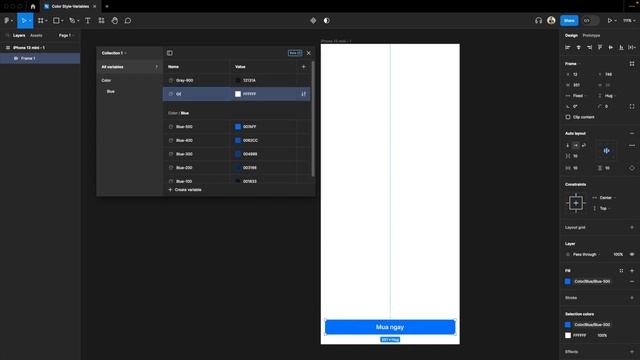Switch to the Prototype tab
The image size is (640, 360).
(591, 36)
